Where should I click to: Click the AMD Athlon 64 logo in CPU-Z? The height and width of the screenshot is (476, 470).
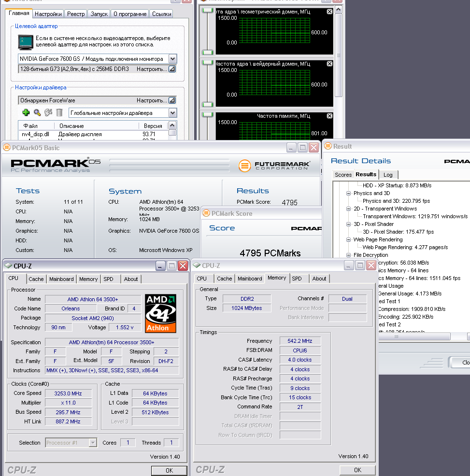[160, 313]
